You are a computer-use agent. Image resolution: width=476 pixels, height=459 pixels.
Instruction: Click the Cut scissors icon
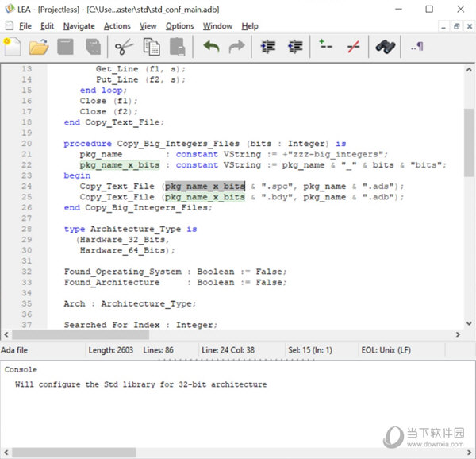124,47
